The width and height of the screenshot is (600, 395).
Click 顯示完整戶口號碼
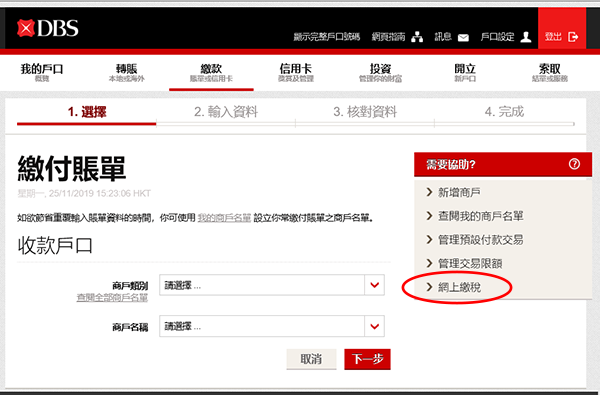pyautogui.click(x=327, y=37)
